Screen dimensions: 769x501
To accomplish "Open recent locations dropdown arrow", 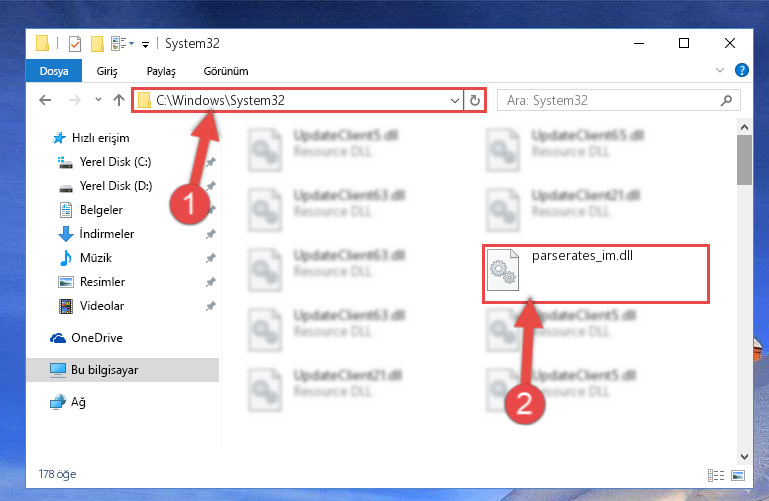I will pos(98,100).
